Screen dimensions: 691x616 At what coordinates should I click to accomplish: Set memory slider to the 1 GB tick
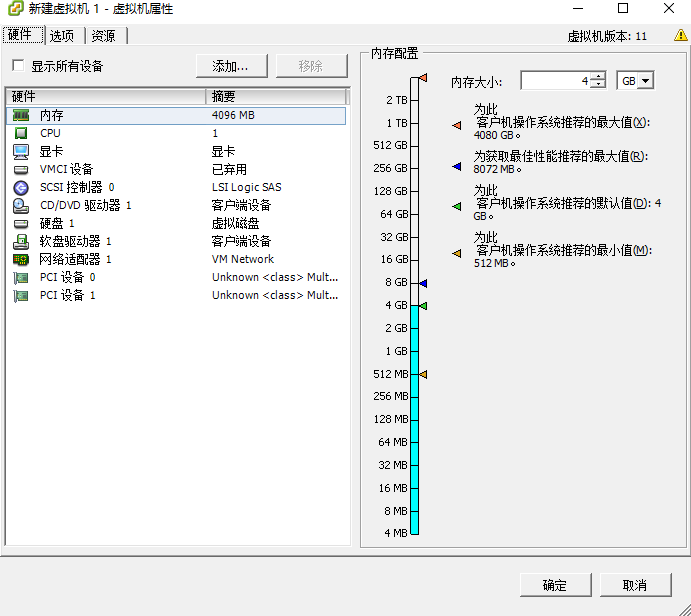click(x=414, y=351)
